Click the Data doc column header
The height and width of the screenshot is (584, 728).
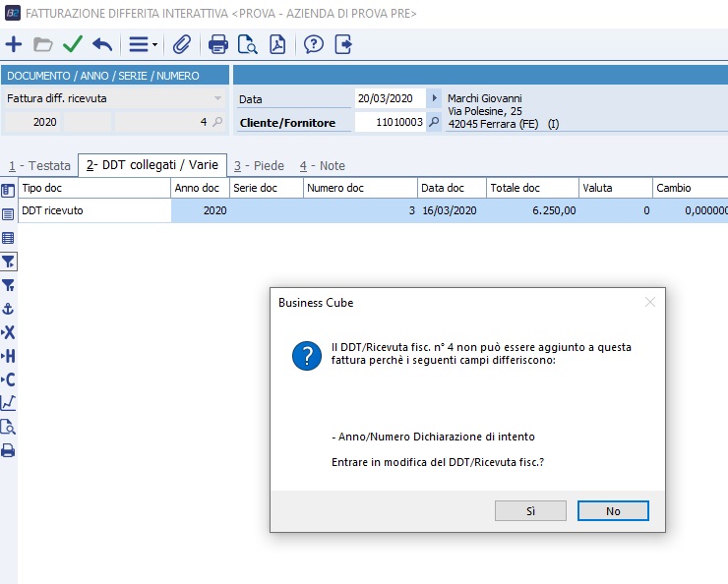point(452,188)
